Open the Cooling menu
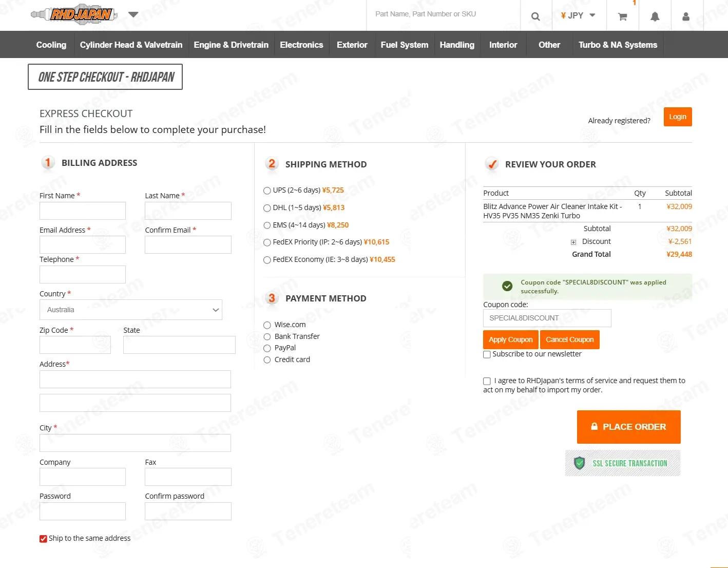 [x=51, y=45]
